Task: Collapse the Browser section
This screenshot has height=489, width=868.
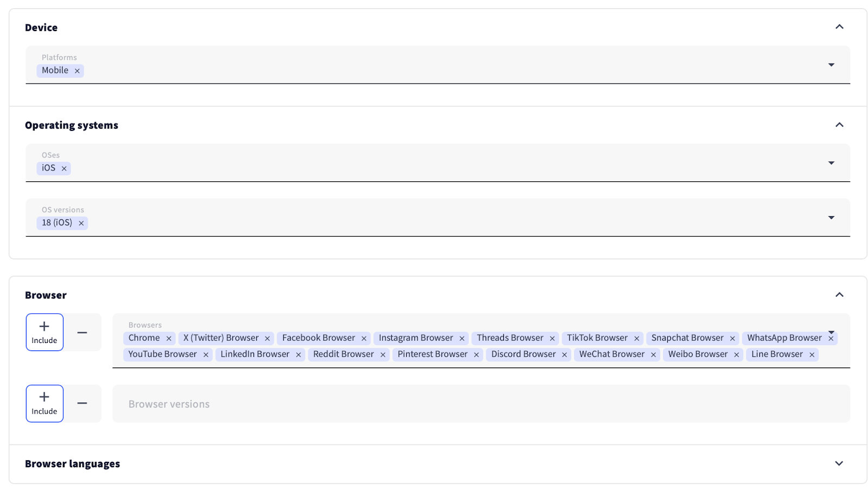Action: click(839, 295)
